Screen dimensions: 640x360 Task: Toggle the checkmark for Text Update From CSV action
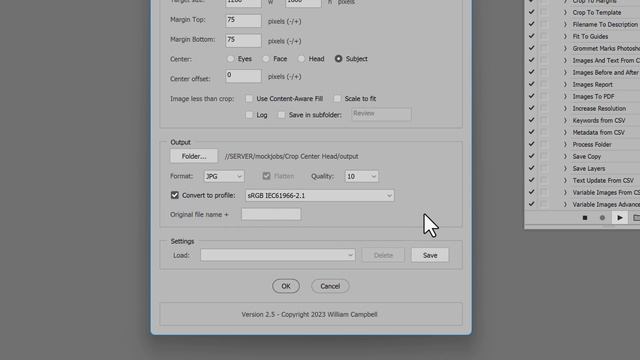[531, 180]
